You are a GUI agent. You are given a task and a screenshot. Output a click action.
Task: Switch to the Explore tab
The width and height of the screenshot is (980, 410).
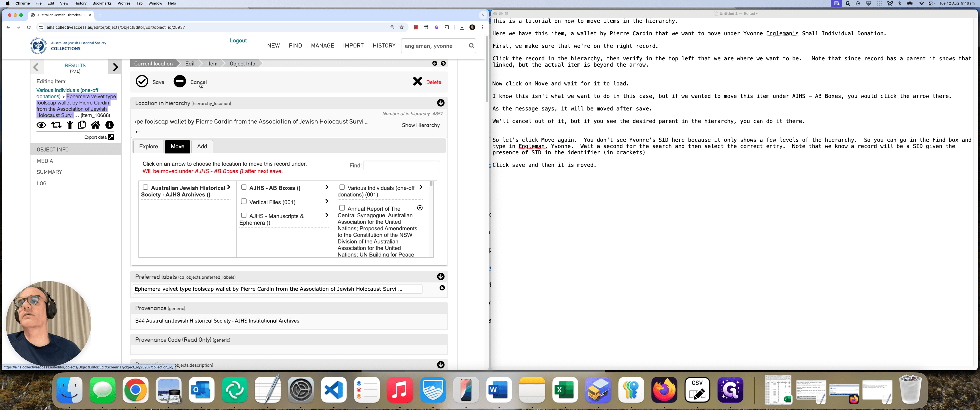coord(148,146)
